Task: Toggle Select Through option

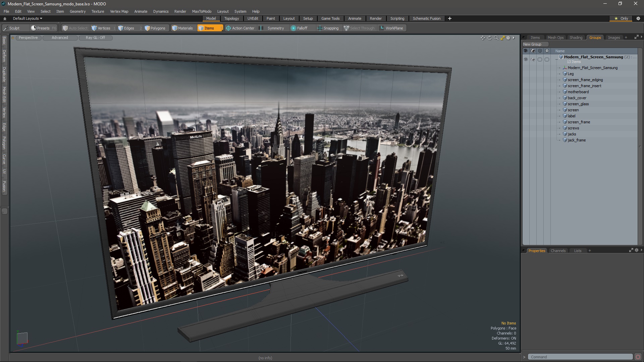Action: pos(359,28)
